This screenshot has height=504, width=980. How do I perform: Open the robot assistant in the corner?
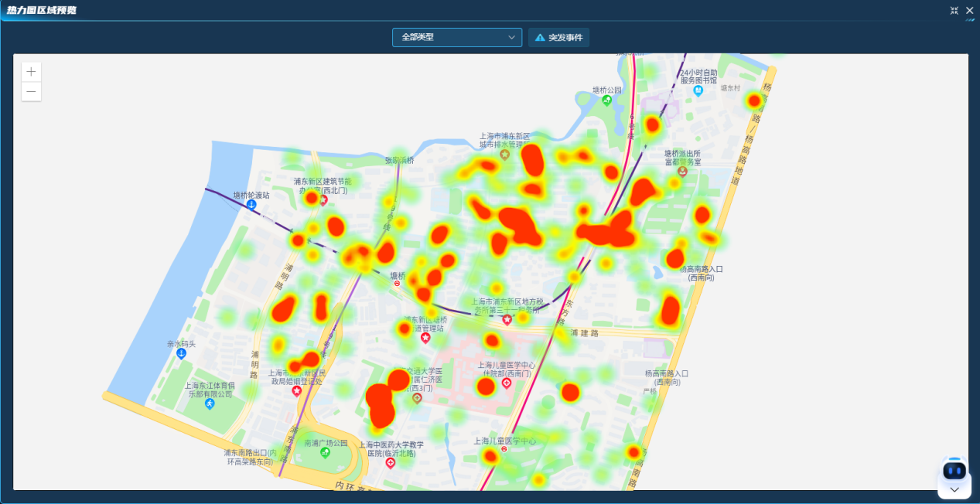tap(954, 470)
